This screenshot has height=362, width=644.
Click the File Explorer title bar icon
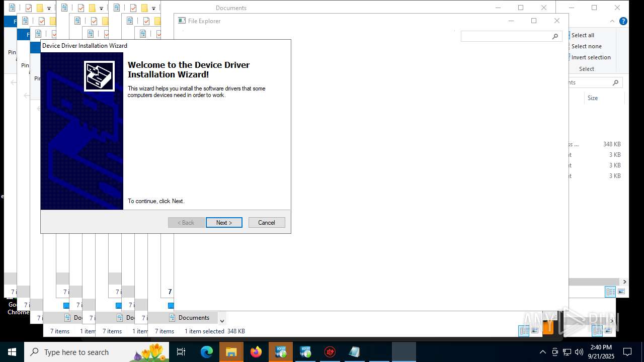click(182, 21)
